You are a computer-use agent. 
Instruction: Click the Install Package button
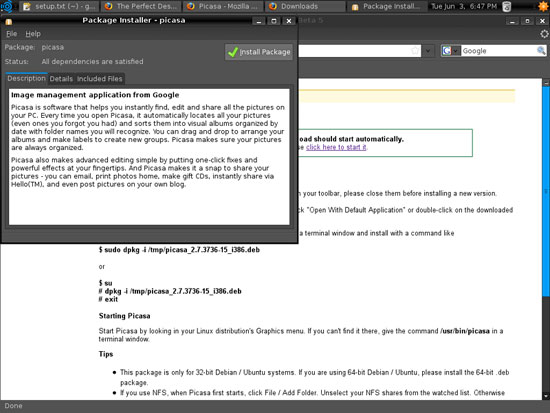coord(259,52)
